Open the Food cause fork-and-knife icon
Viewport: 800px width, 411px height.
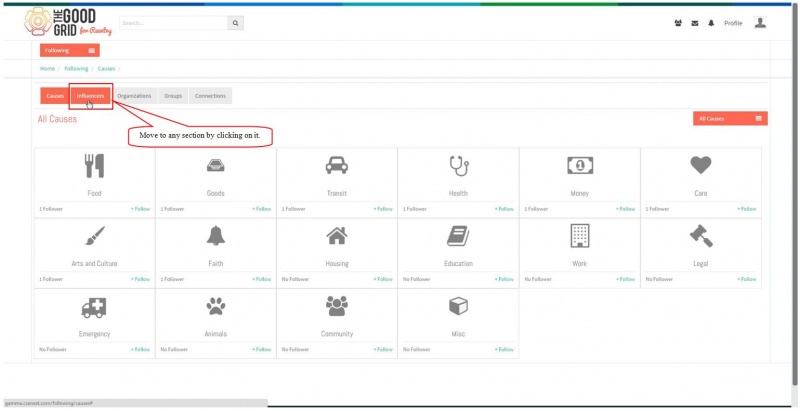pos(94,166)
